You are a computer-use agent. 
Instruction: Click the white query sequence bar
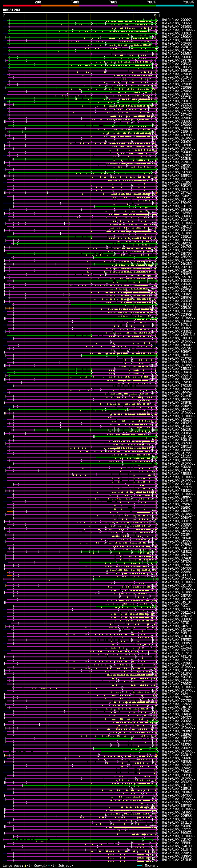[81, 13]
